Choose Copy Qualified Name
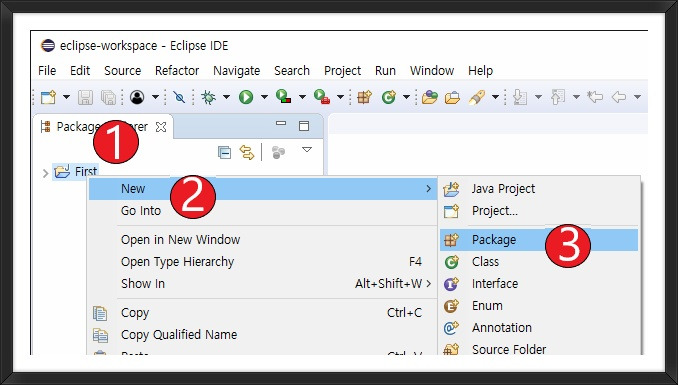This screenshot has height=385, width=678. [262, 335]
